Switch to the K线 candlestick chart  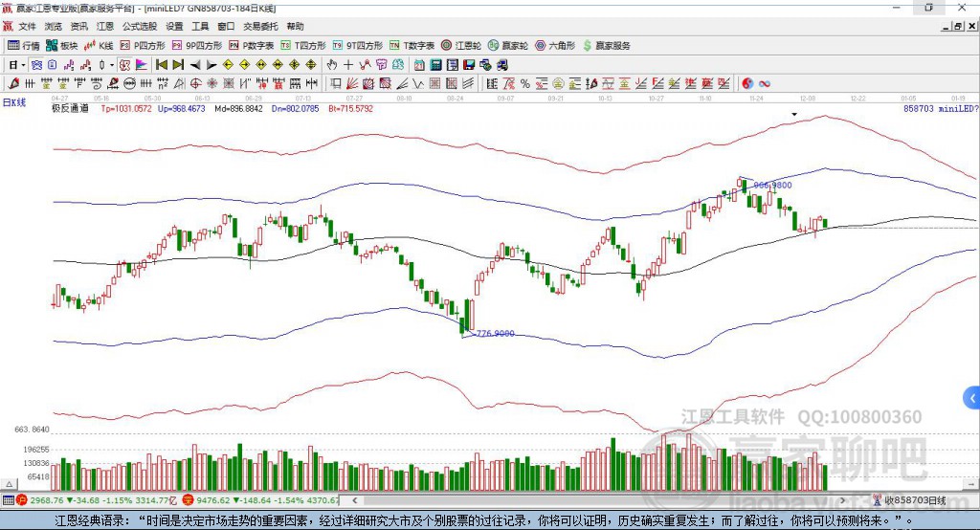click(99, 46)
